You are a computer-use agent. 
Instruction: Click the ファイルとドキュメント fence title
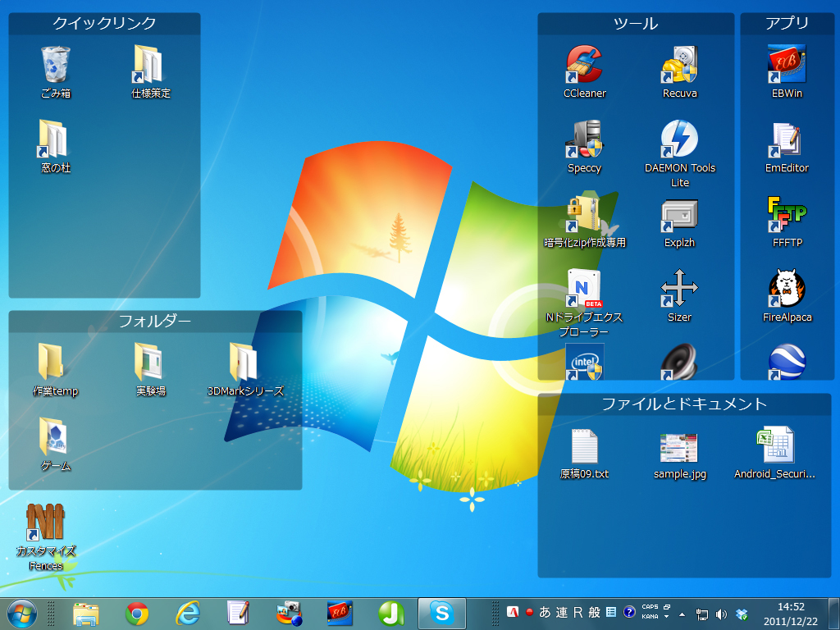pos(684,404)
